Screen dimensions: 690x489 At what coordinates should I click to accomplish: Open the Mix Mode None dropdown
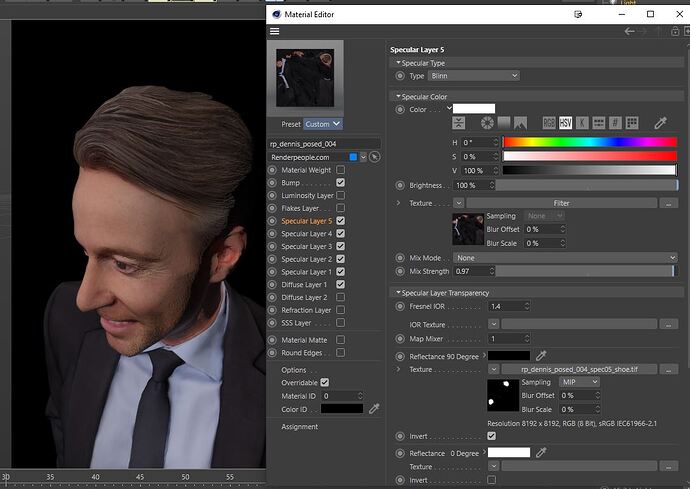(x=565, y=257)
